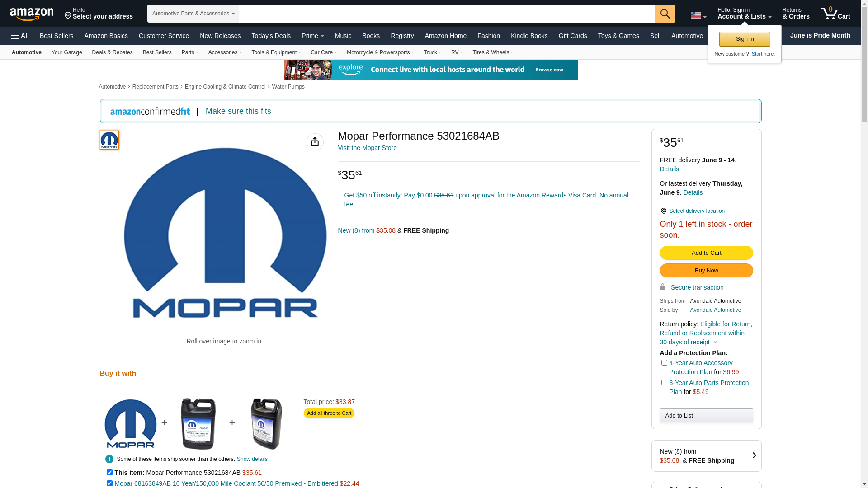Click the Select delivery location pin

[x=663, y=211]
